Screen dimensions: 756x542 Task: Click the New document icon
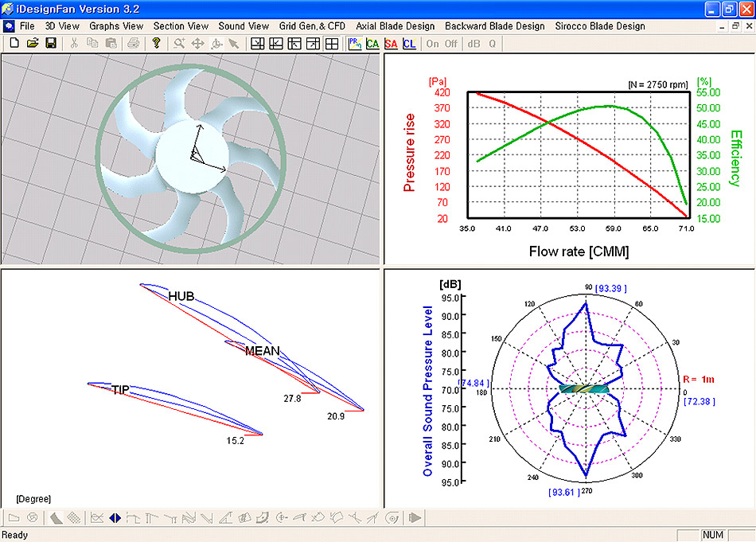14,43
